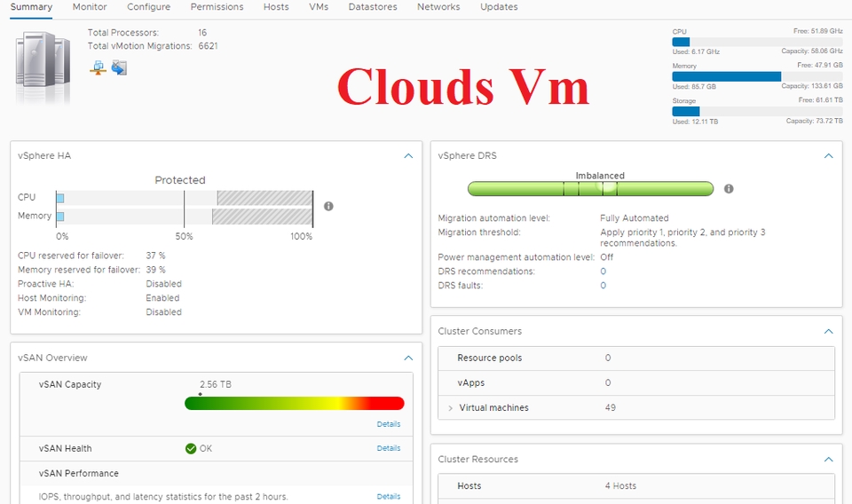Click the Proactive HA Disabled value
Screen dimensions: 852x504
tap(163, 284)
